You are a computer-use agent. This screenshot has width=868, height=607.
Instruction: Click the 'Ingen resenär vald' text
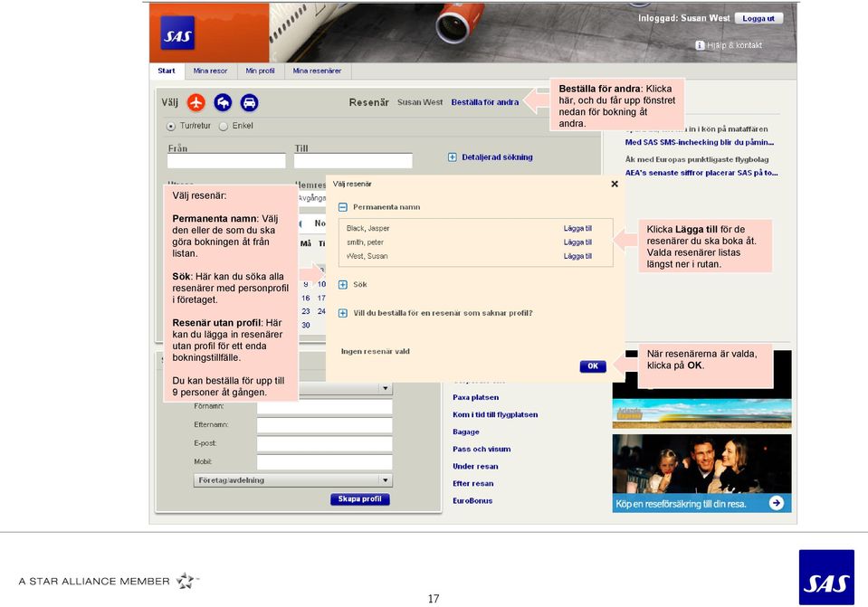(x=376, y=351)
